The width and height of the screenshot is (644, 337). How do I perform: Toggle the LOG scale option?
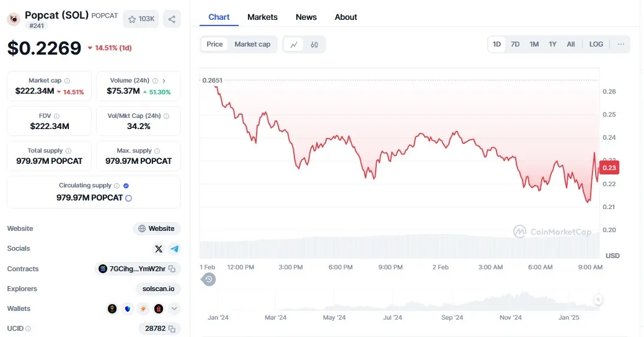coord(596,45)
